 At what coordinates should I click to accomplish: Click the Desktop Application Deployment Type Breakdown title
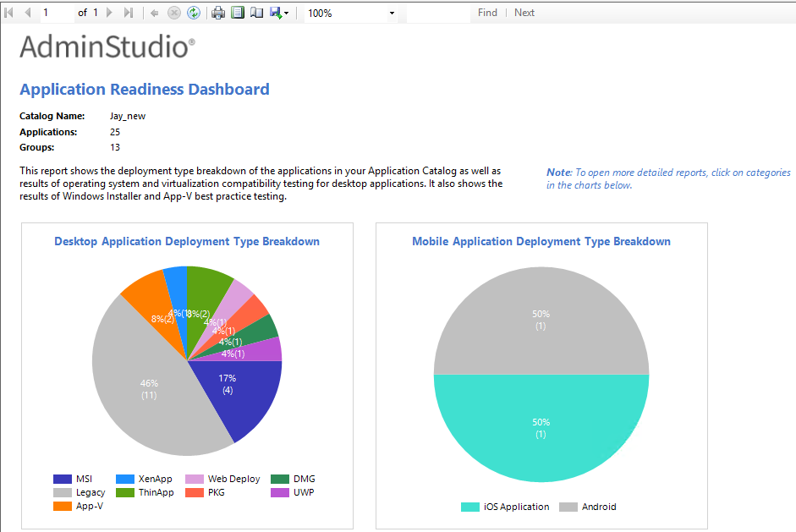tap(187, 241)
